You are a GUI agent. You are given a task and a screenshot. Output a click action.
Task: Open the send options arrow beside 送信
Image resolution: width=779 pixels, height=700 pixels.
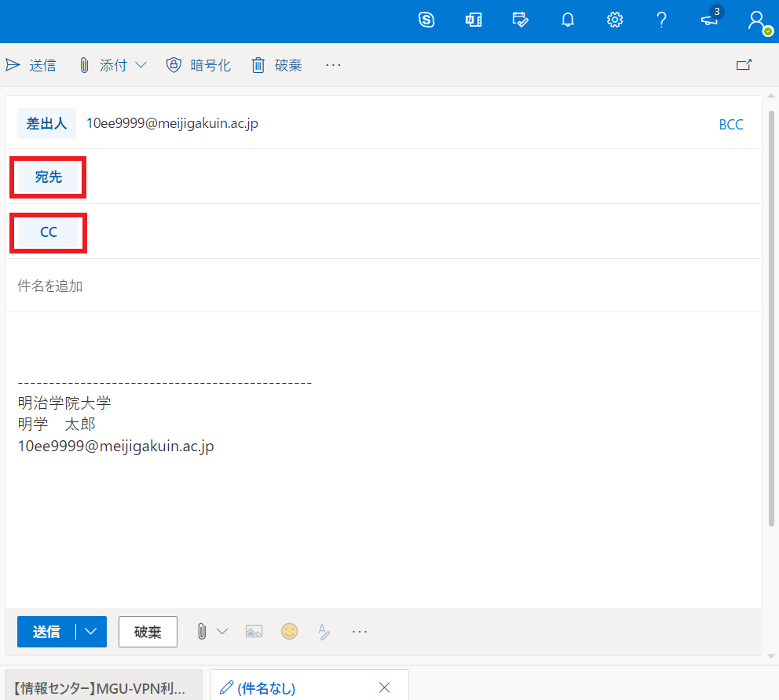tap(92, 632)
